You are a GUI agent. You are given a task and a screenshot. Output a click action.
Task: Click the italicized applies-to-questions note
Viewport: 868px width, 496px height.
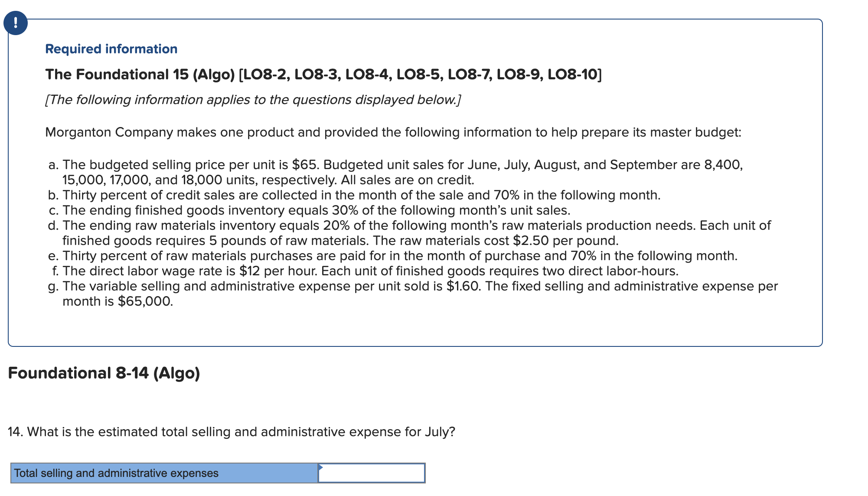253,99
